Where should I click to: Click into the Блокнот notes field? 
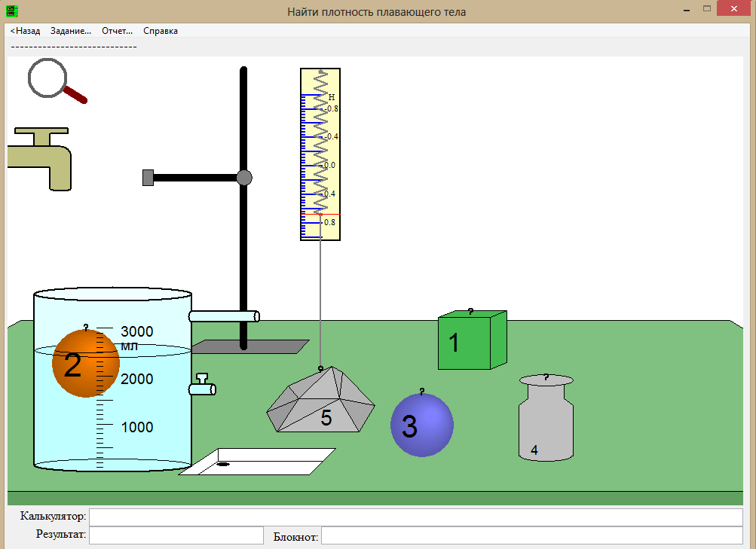coord(531,535)
